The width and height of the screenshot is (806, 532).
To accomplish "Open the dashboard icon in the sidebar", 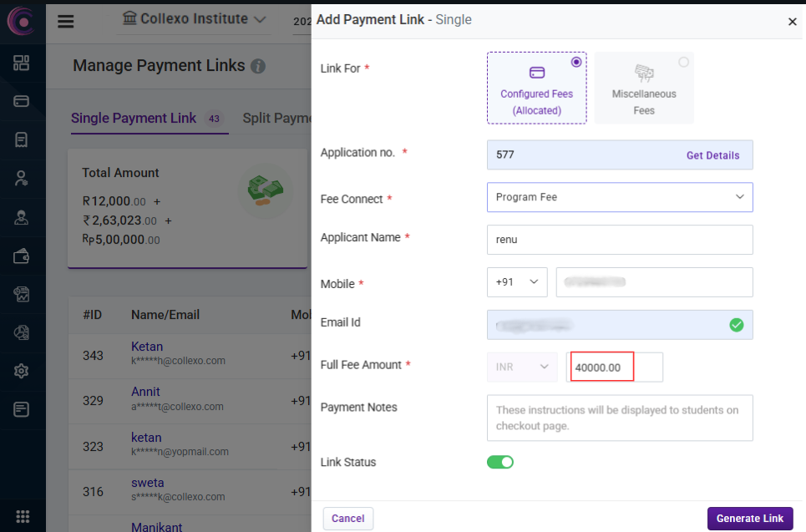I will 22,63.
